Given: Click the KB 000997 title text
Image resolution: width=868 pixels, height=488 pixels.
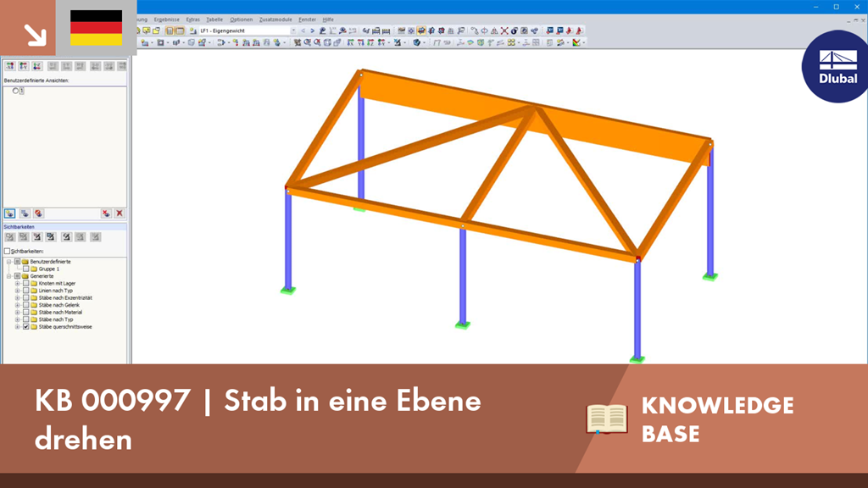Looking at the screenshot, I should click(x=258, y=419).
